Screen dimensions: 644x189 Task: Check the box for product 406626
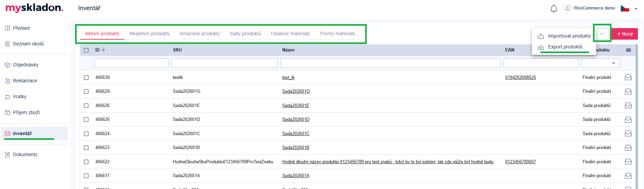coord(86,106)
